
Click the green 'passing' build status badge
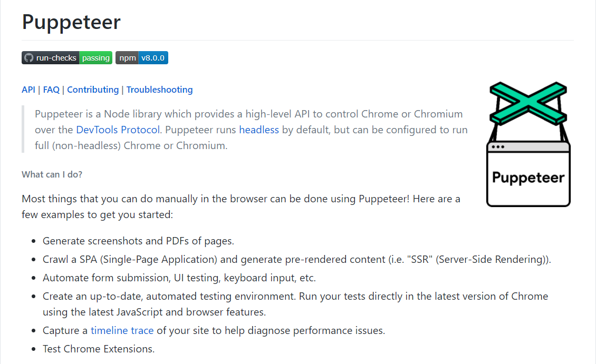pyautogui.click(x=96, y=58)
